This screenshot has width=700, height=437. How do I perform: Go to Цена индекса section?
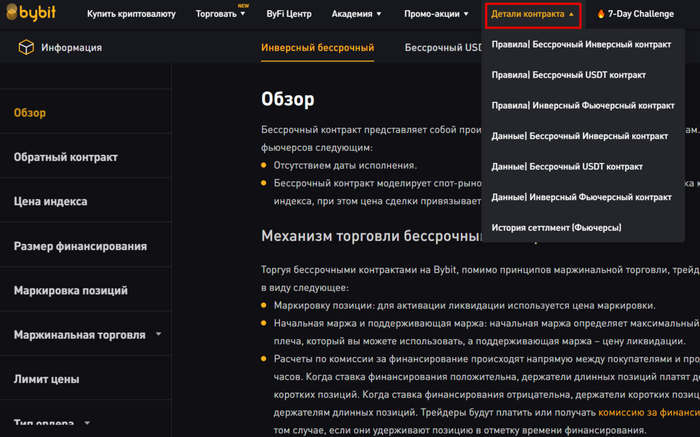tap(50, 201)
